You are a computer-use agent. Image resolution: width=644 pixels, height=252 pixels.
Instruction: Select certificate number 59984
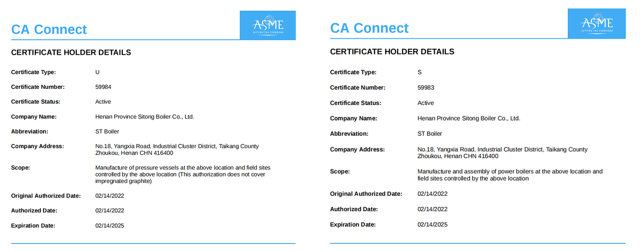click(x=103, y=86)
